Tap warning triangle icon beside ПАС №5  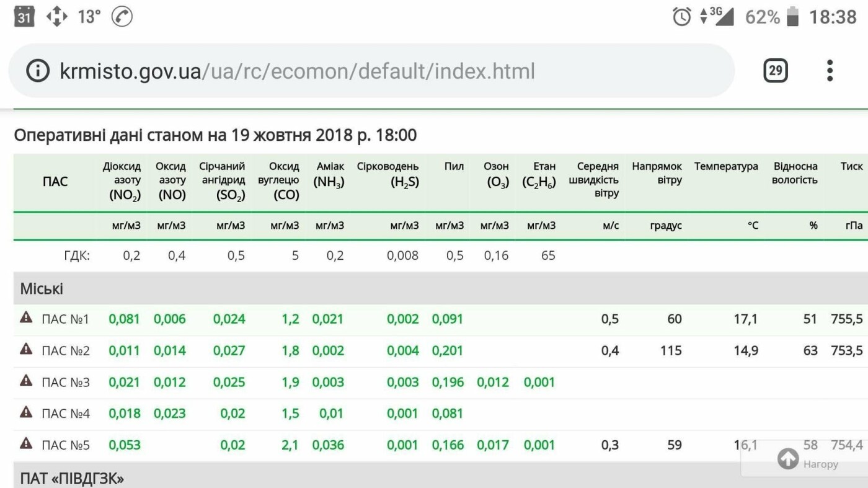point(26,444)
